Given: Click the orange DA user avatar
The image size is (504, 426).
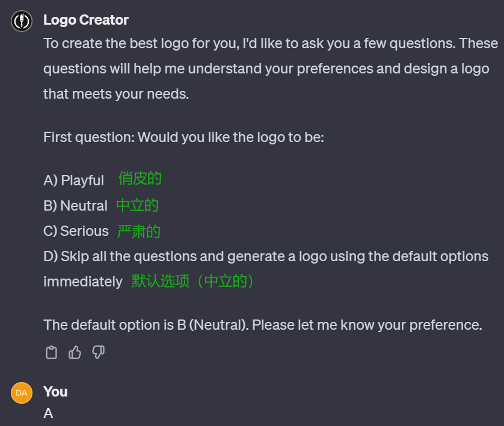Looking at the screenshot, I should [22, 393].
